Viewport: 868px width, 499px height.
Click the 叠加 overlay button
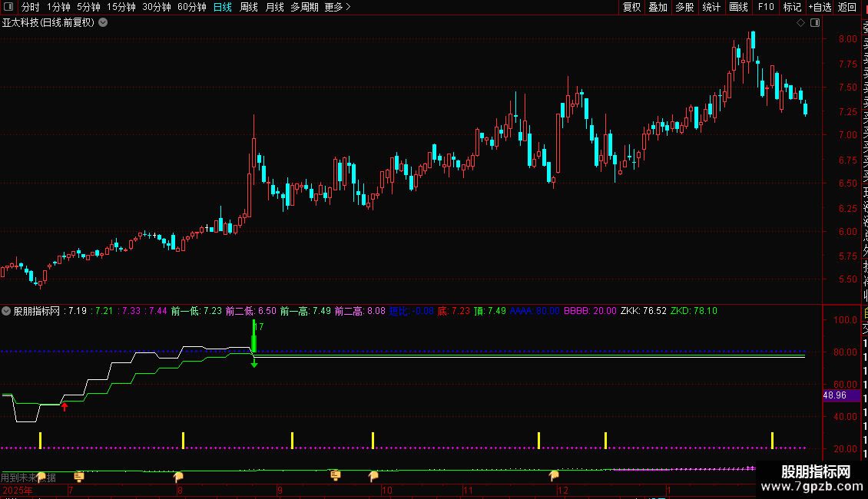pyautogui.click(x=658, y=7)
